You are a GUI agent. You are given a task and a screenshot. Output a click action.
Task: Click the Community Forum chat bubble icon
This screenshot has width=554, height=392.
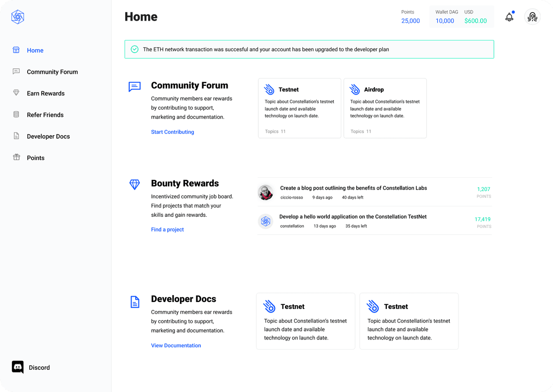click(134, 87)
